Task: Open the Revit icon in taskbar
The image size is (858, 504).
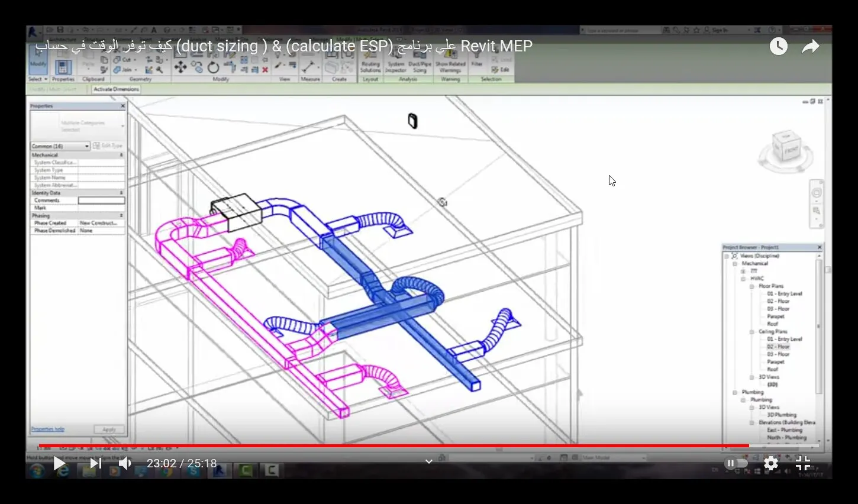Action: (x=220, y=471)
